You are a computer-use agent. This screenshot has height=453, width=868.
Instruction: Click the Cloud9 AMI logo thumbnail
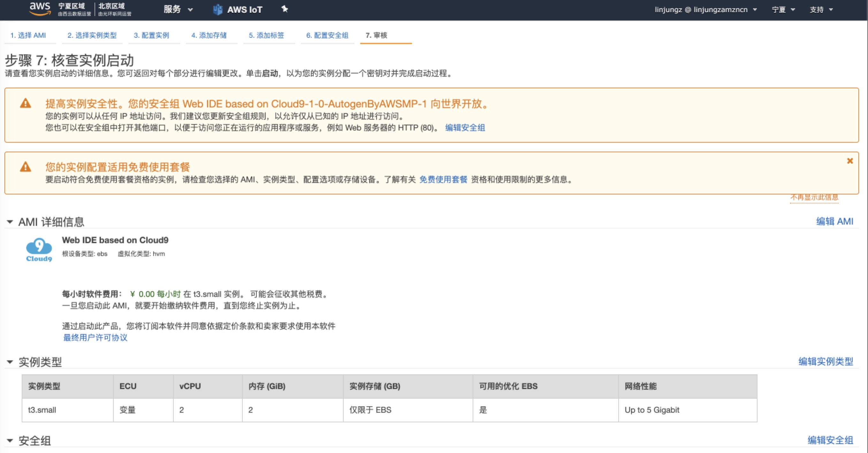tap(39, 250)
